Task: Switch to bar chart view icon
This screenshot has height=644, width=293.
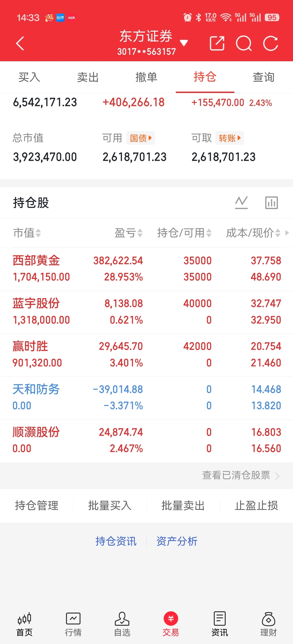Action: pyautogui.click(x=271, y=202)
